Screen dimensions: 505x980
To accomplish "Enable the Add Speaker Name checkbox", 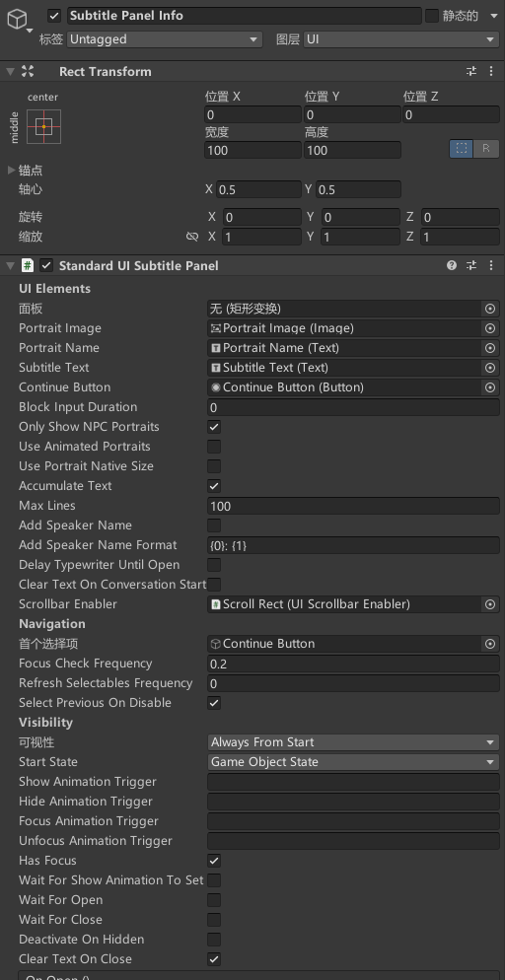I will (214, 525).
